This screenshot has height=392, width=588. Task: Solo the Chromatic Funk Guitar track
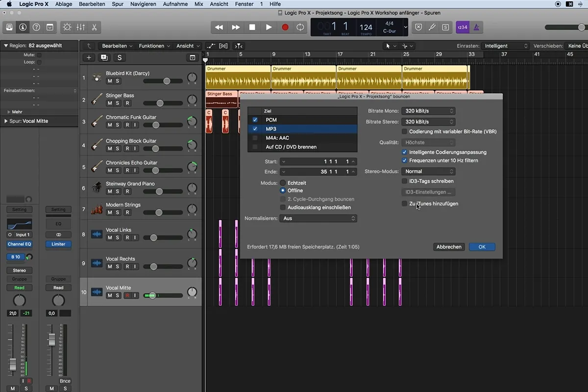(118, 125)
